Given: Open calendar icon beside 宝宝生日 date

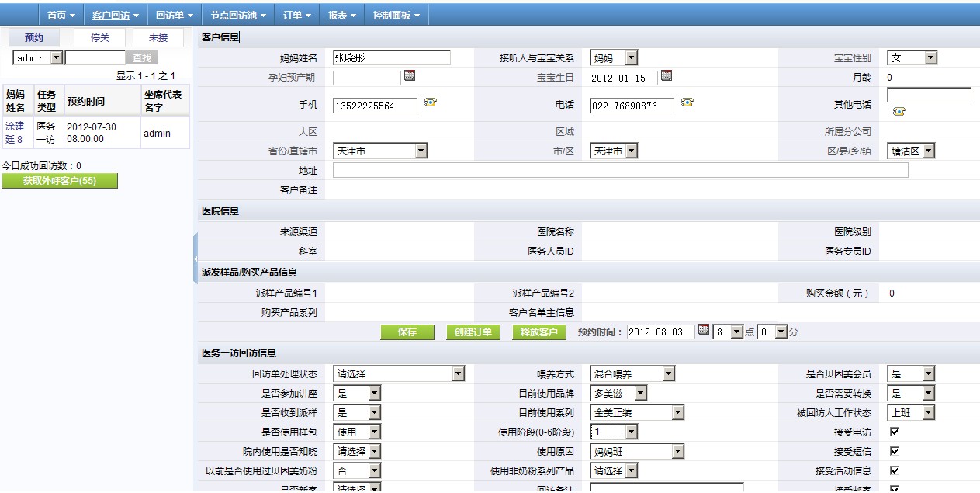Looking at the screenshot, I should point(666,75).
